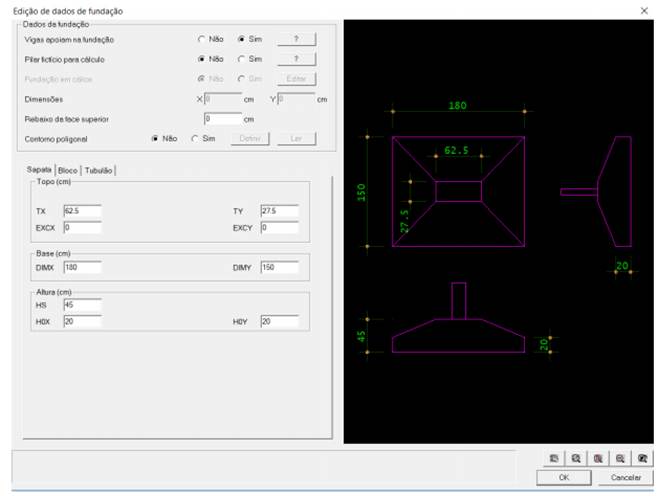This screenshot has width=658, height=496.
Task: Click the first magnifier icon beside the redraw icon
Action: (576, 458)
